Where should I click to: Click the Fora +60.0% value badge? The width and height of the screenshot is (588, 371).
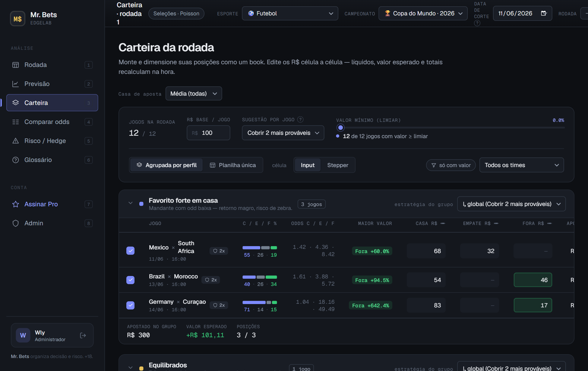(x=372, y=251)
